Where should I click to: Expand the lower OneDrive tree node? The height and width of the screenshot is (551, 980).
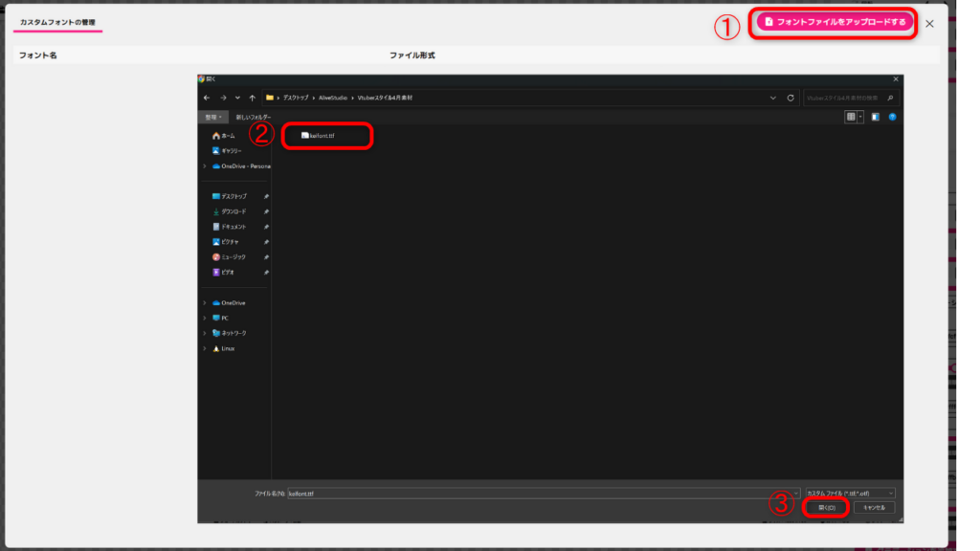[205, 303]
